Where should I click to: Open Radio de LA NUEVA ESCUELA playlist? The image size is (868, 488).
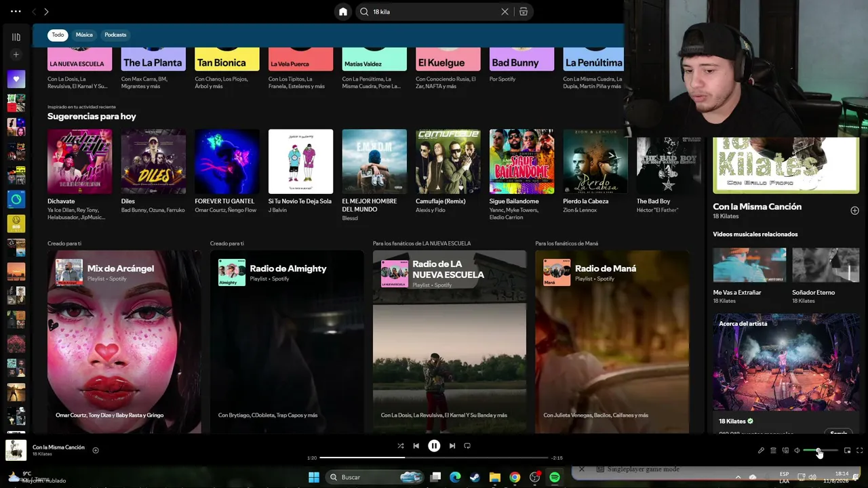pos(450,342)
